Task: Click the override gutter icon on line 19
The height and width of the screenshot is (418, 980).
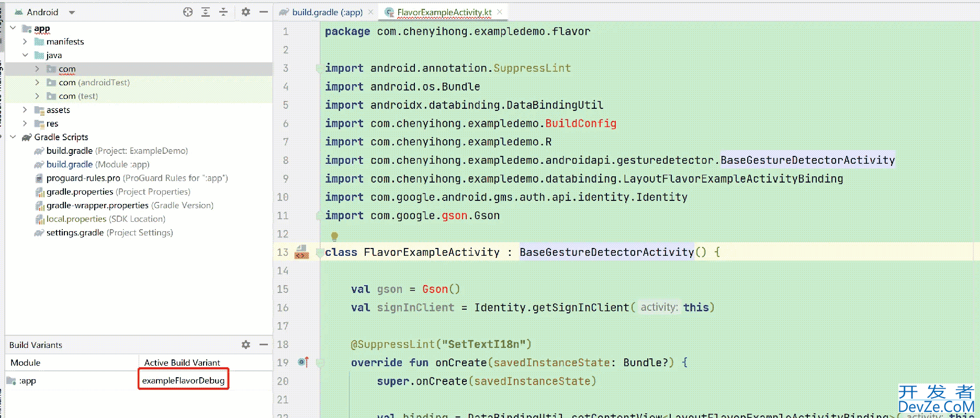Action: click(x=303, y=362)
